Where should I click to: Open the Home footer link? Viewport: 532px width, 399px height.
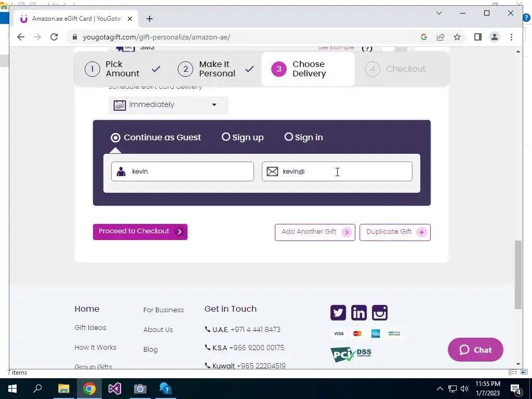point(87,309)
